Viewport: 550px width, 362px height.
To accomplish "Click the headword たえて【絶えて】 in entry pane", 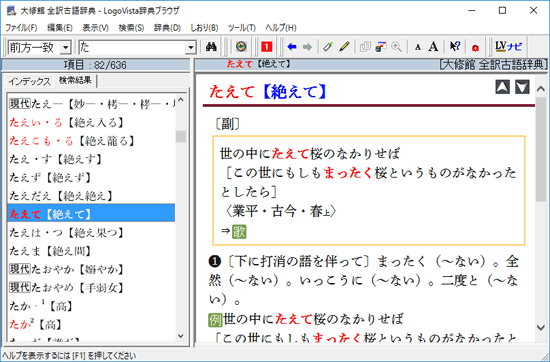I will coord(268,92).
